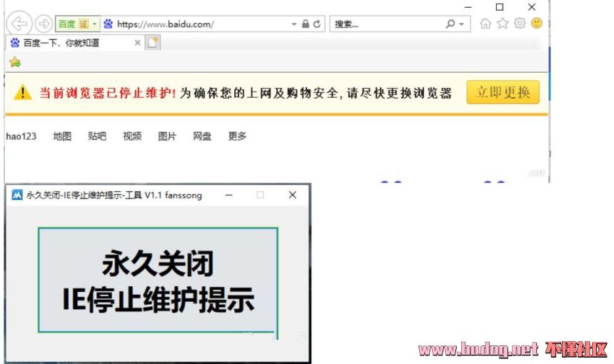This screenshot has width=614, height=364.
Task: Open the 贴吧 link
Action: coord(97,136)
